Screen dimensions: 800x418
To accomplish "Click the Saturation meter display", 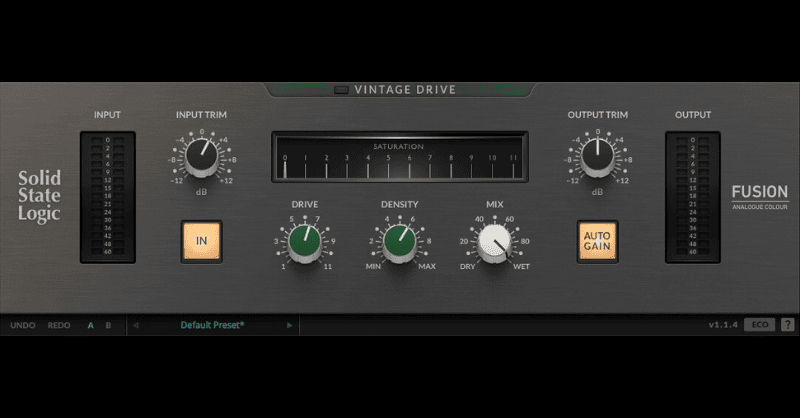I will tap(399, 157).
